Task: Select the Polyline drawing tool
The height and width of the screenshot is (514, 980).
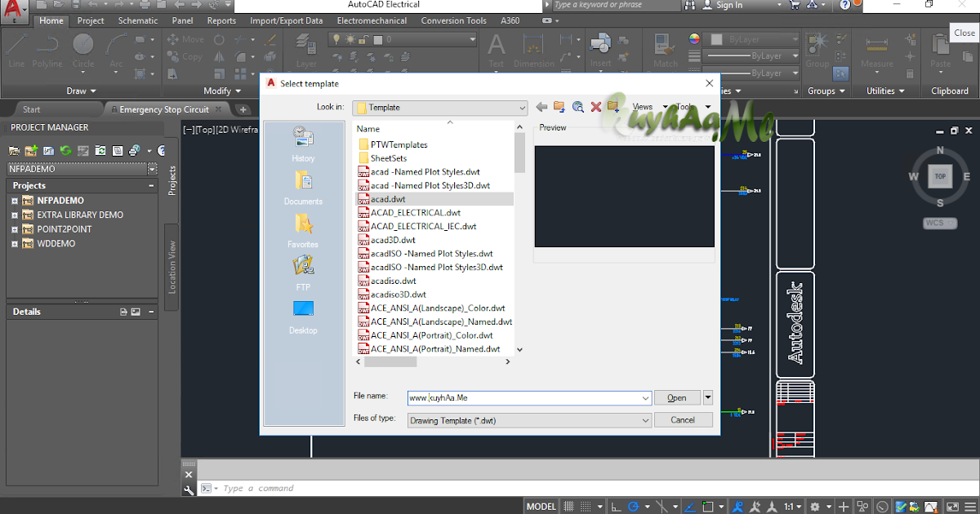Action: pos(47,50)
